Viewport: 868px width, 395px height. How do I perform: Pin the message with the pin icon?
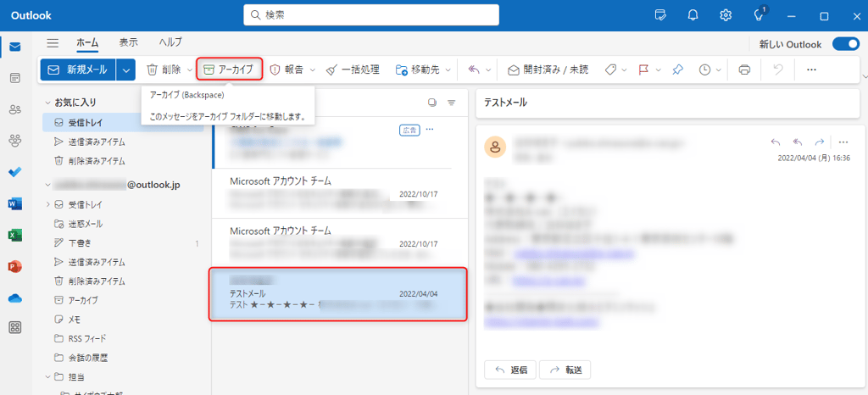(677, 70)
